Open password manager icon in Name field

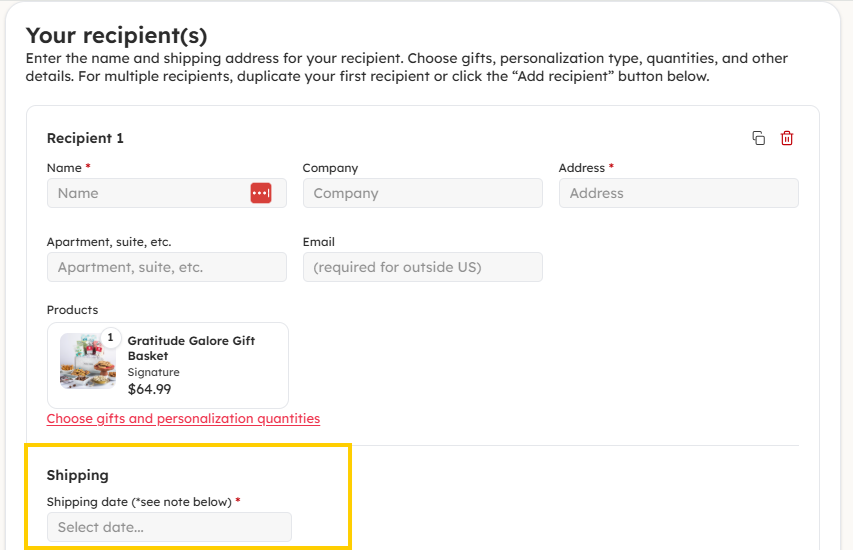click(261, 193)
